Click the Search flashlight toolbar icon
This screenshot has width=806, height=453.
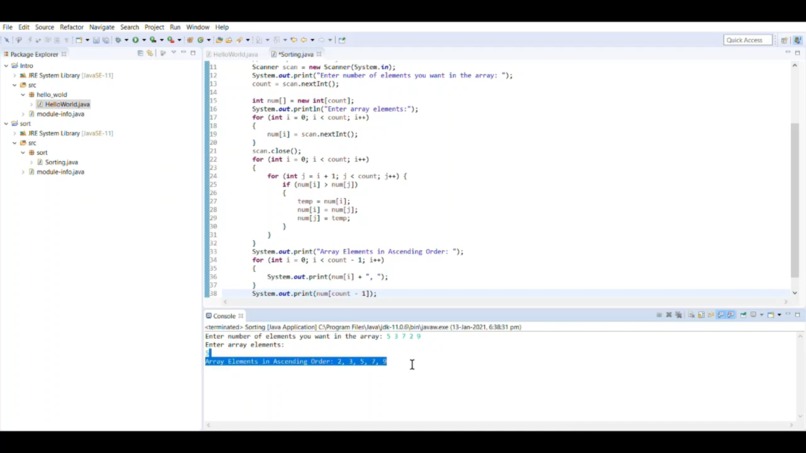click(240, 40)
